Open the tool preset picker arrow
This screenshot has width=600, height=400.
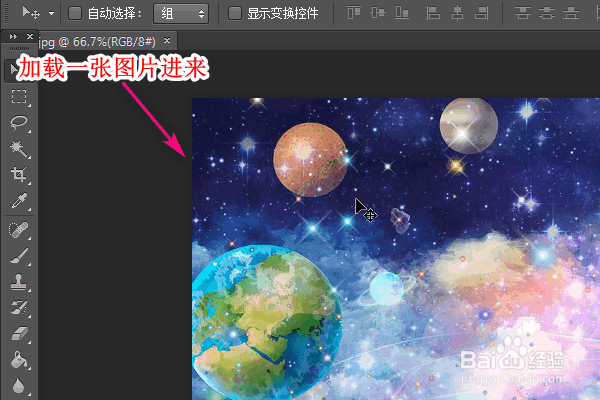pos(51,14)
